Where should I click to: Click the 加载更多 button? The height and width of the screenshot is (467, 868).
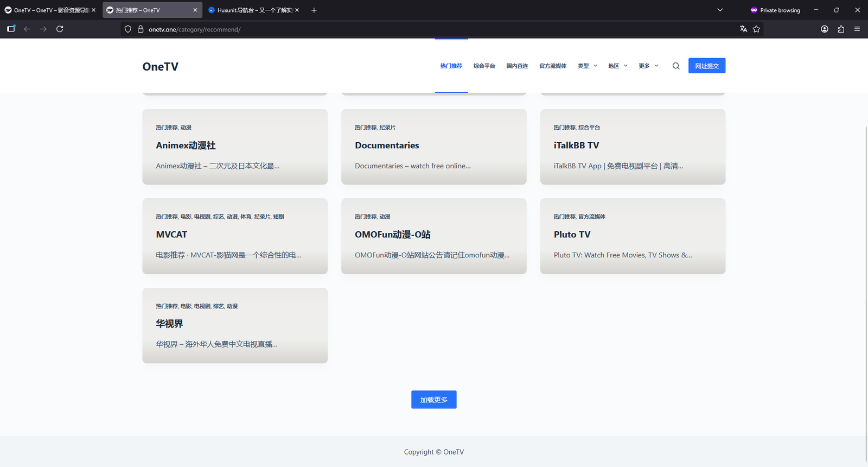coord(434,400)
